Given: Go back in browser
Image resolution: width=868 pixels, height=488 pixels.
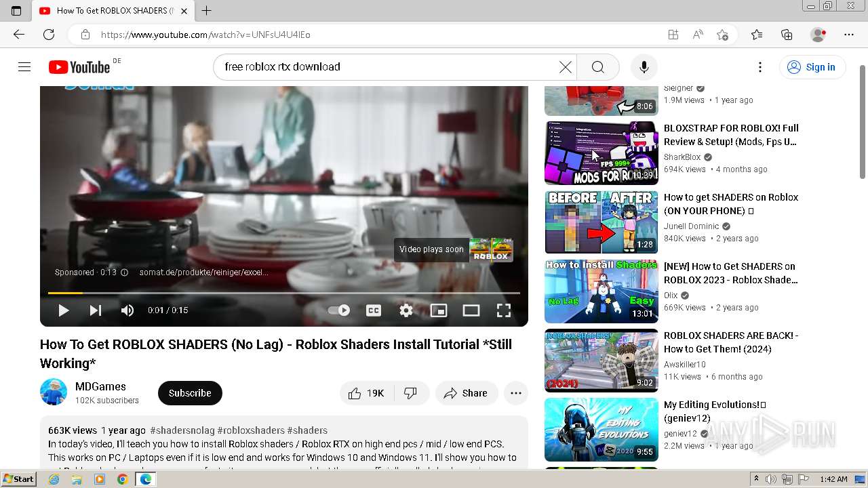Looking at the screenshot, I should 19,35.
